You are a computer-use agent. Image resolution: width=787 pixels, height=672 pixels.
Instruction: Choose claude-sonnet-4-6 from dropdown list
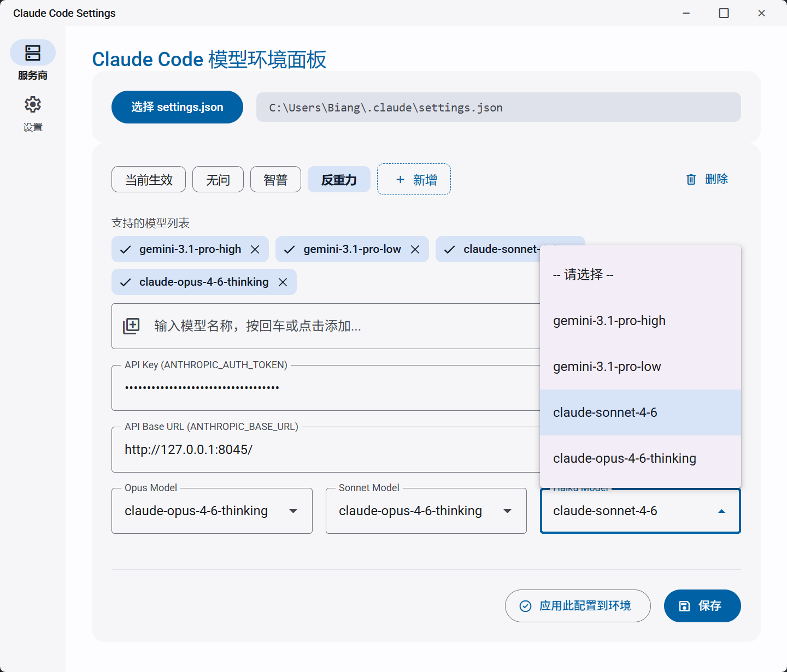click(x=641, y=412)
